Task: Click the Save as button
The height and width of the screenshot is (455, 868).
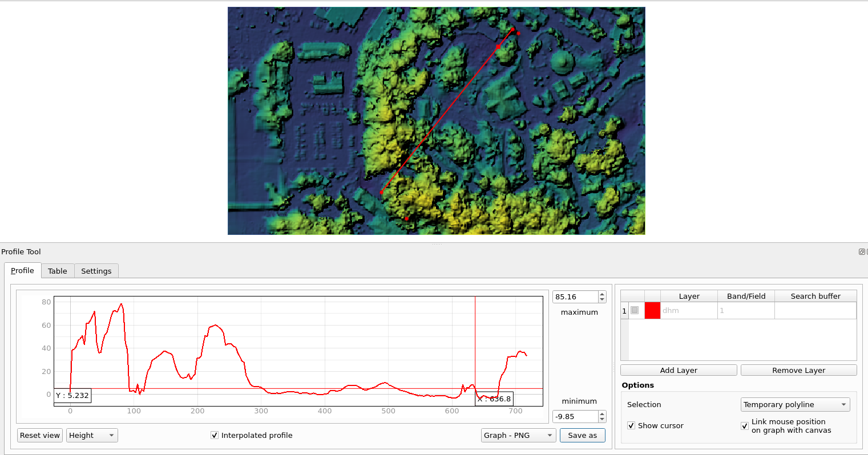Action: click(582, 435)
